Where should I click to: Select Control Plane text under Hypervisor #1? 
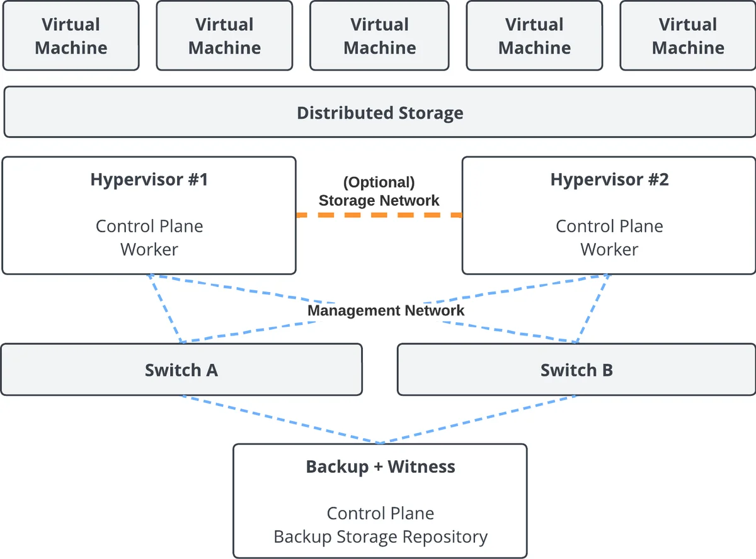click(149, 226)
